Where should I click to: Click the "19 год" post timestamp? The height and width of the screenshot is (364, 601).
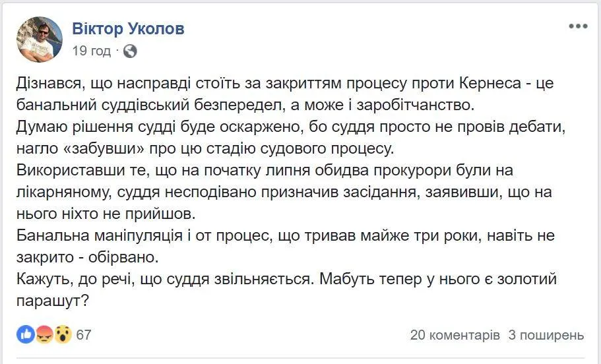click(x=91, y=50)
